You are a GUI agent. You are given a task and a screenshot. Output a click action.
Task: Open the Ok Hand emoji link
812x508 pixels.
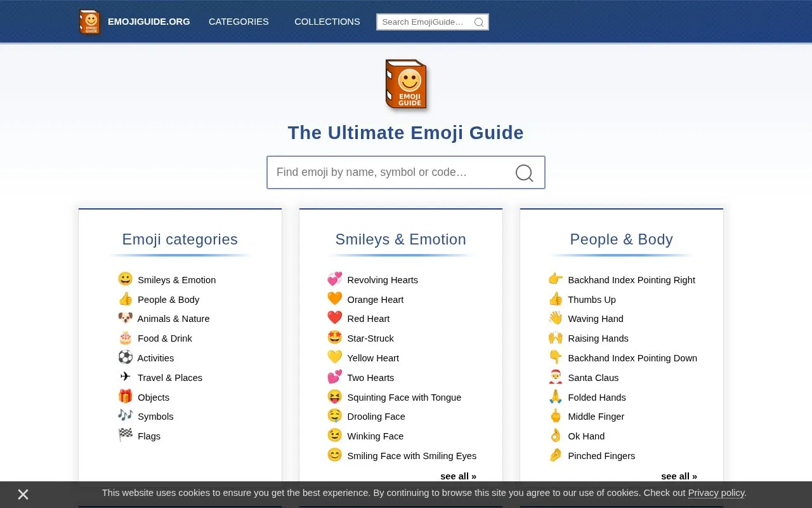click(586, 436)
